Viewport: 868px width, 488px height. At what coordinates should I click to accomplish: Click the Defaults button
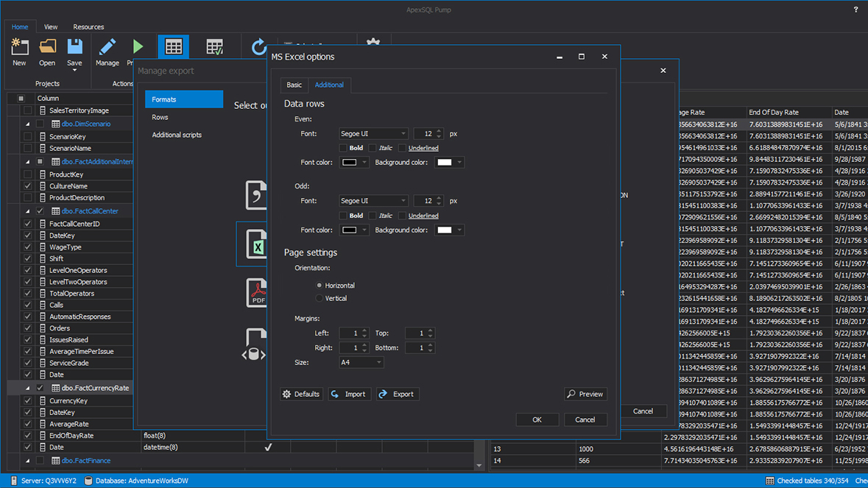point(301,394)
